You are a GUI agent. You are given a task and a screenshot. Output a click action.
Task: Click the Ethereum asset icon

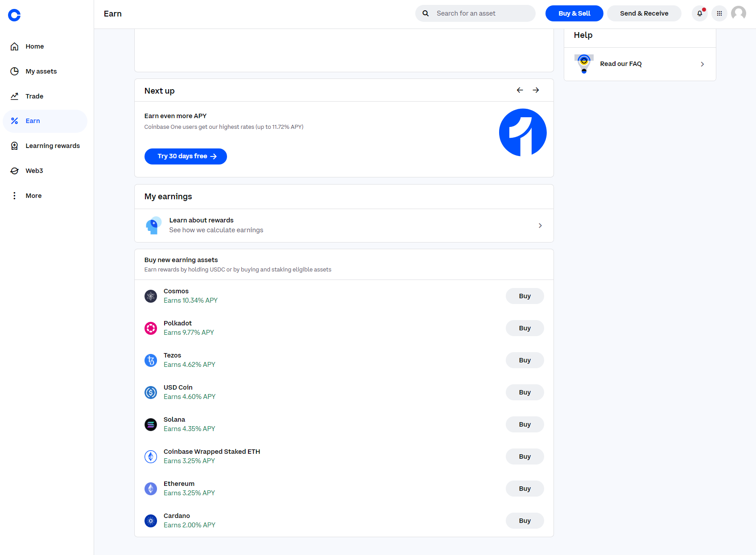pyautogui.click(x=151, y=489)
